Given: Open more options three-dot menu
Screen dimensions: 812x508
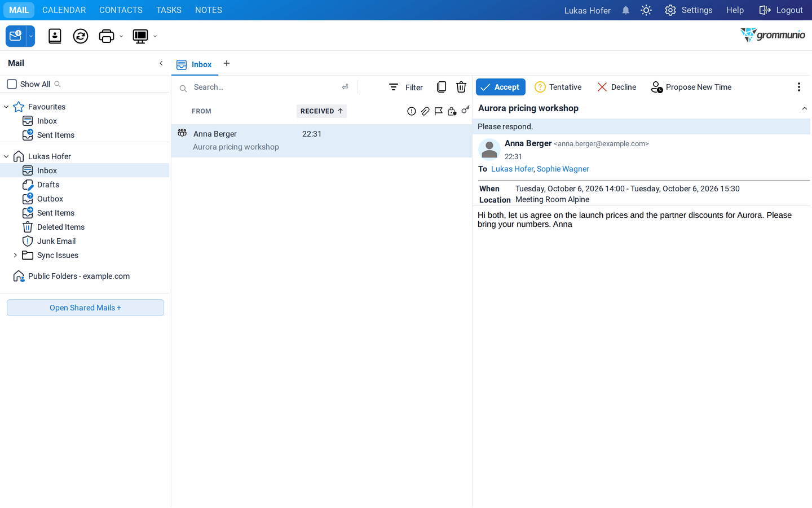Looking at the screenshot, I should (x=798, y=87).
